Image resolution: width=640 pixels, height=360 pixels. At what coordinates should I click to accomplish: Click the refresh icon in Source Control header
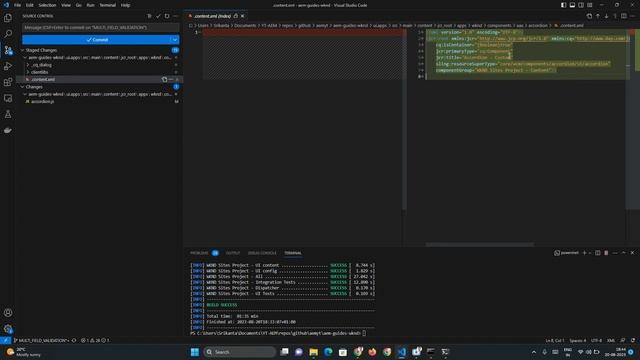click(x=167, y=16)
